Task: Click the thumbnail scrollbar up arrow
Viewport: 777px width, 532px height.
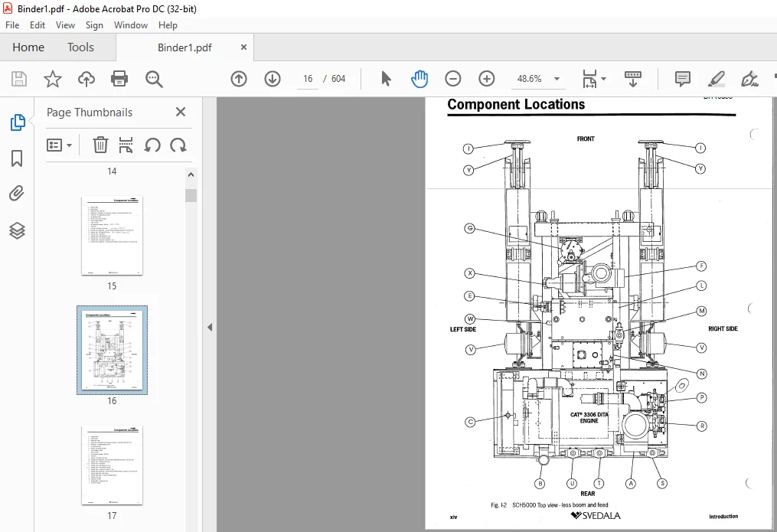Action: click(191, 175)
